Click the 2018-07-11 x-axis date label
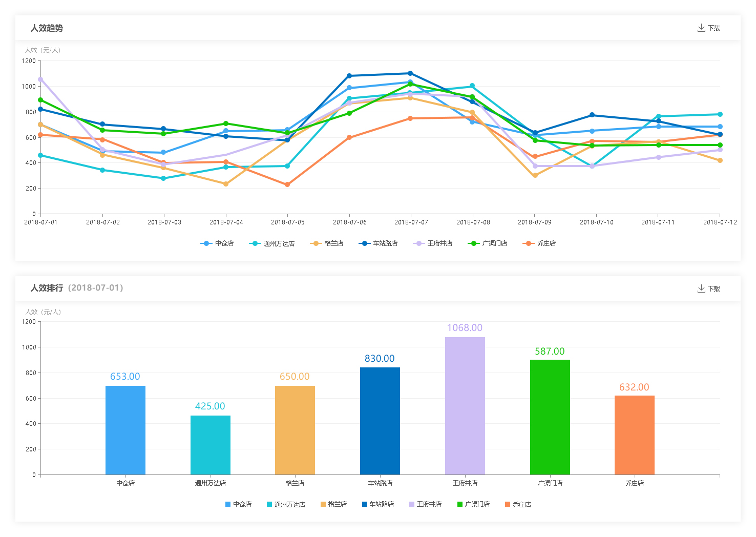This screenshot has width=756, height=537. 658,222
